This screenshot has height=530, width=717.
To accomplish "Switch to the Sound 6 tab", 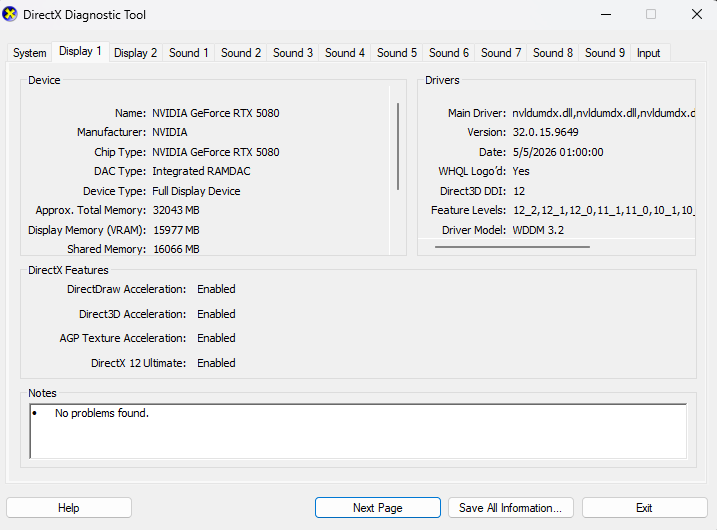I will pos(449,53).
